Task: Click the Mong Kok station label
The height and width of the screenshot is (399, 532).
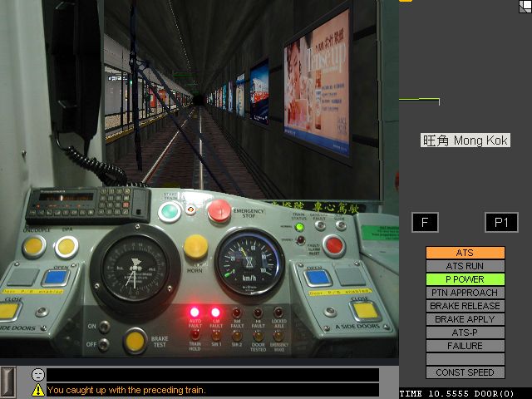Action: point(465,140)
